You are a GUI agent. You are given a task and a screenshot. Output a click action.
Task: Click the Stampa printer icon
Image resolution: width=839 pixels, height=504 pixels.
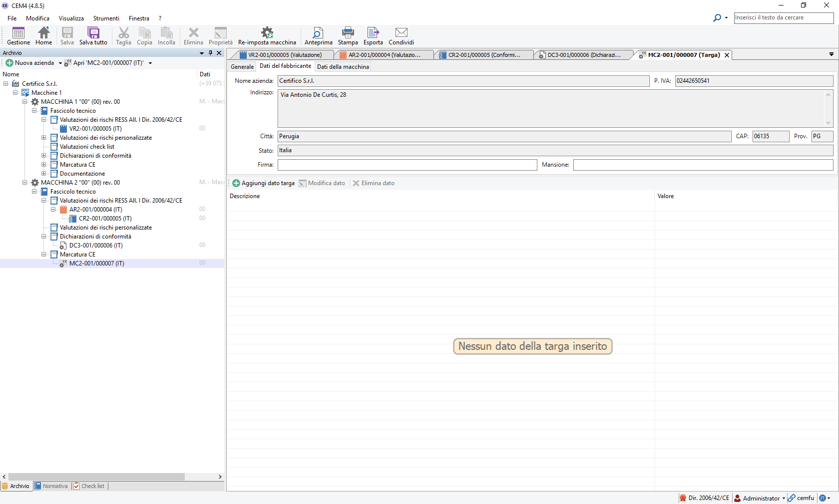(348, 35)
